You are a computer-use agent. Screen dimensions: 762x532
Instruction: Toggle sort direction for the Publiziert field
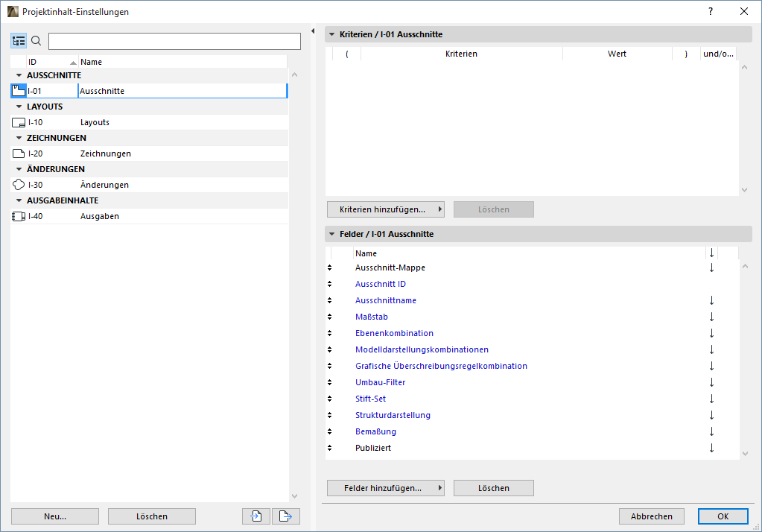[711, 448]
